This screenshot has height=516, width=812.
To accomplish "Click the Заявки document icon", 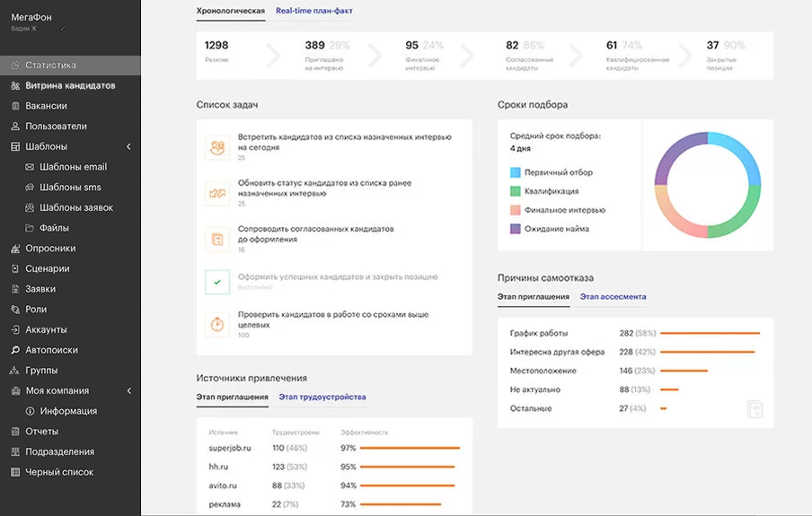I will point(15,289).
